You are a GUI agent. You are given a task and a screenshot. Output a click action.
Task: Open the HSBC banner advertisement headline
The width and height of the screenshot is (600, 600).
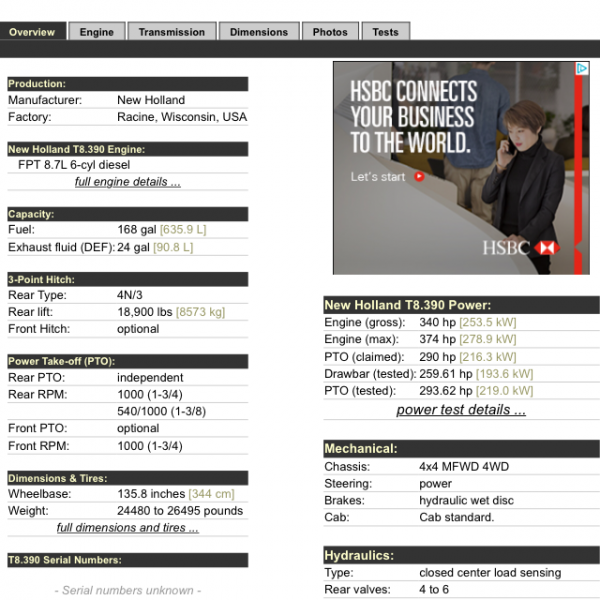pos(414,117)
